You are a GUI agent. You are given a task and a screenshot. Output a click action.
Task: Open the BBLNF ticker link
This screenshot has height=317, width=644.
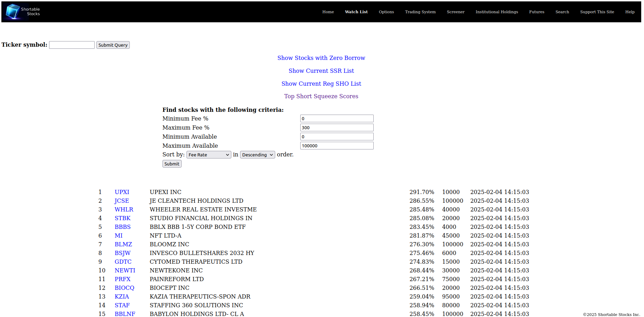pos(125,314)
